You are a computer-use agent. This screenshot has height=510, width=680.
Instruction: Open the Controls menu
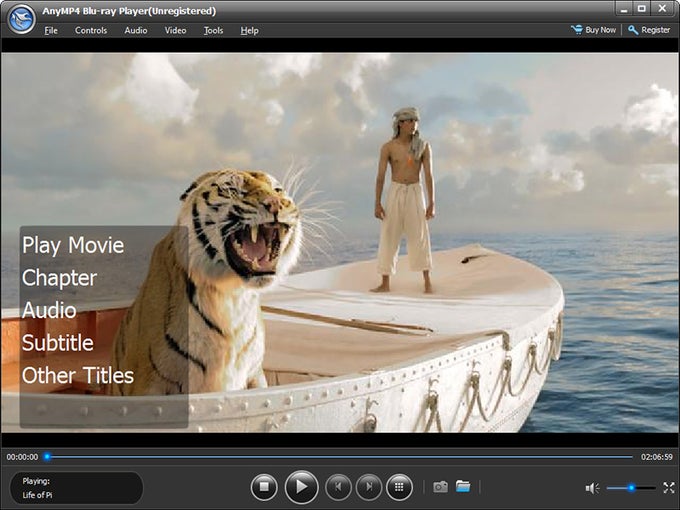91,30
